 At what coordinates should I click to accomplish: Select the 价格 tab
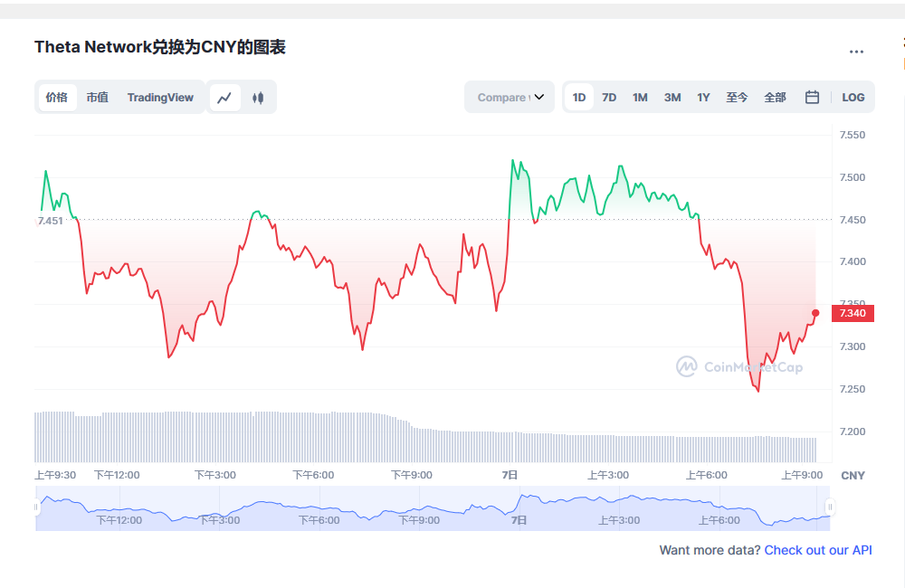(56, 98)
